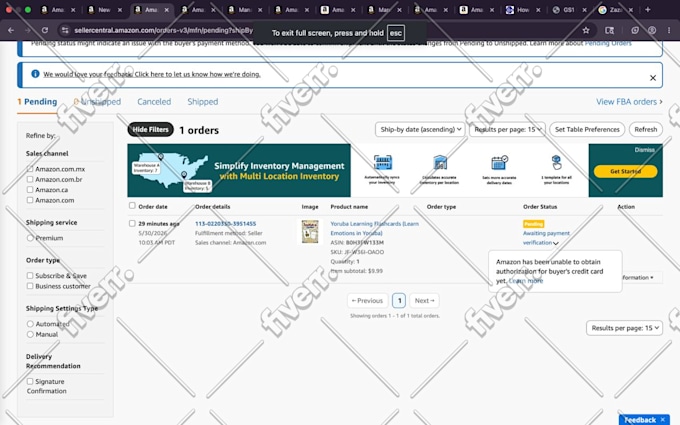This screenshot has height=425, width=680.
Task: Switch to the Canceled tab
Action: tap(154, 101)
